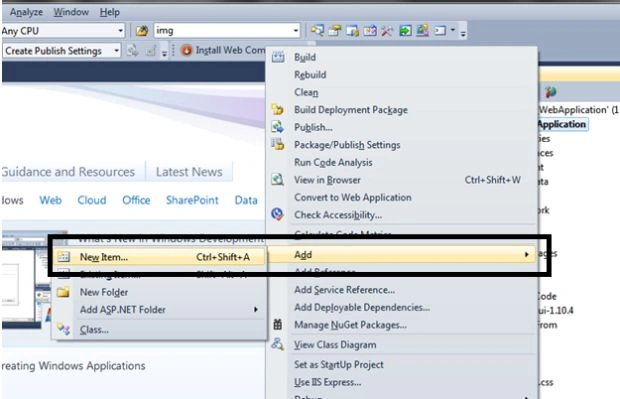Click the Creating Windows Applications heading
The height and width of the screenshot is (399, 620).
(73, 366)
